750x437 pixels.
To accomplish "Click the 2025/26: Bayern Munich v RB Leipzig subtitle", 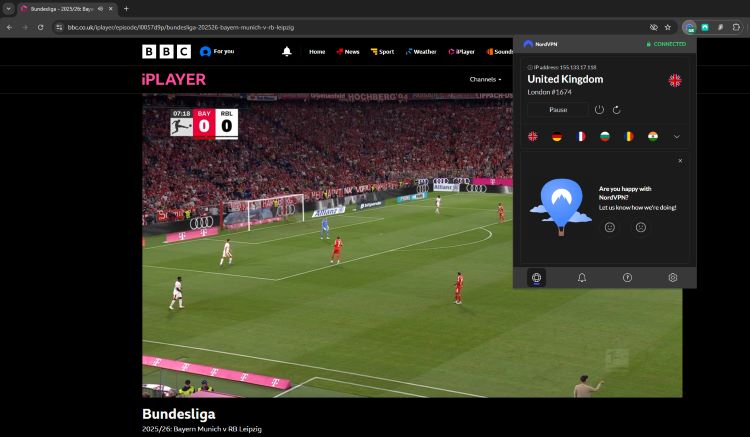I will (202, 429).
